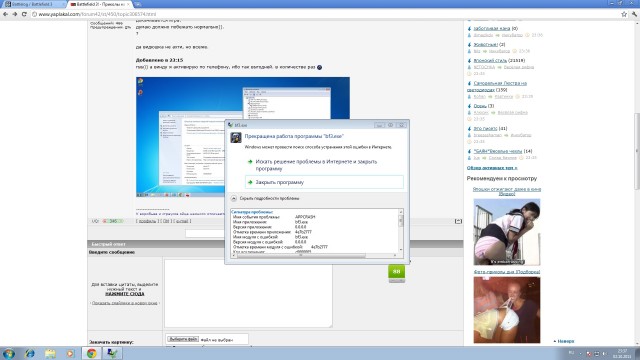Open the 'Обзор активных тем' link
Screen dimensions: 640x360
coord(492,168)
